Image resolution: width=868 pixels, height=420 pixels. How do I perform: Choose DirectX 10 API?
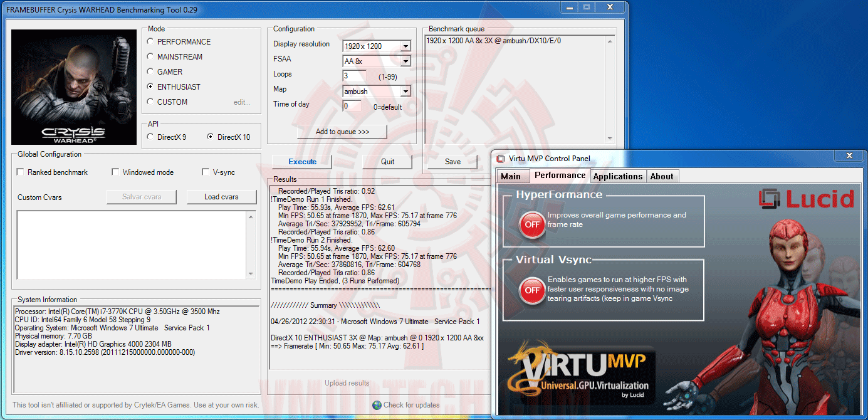(x=228, y=137)
